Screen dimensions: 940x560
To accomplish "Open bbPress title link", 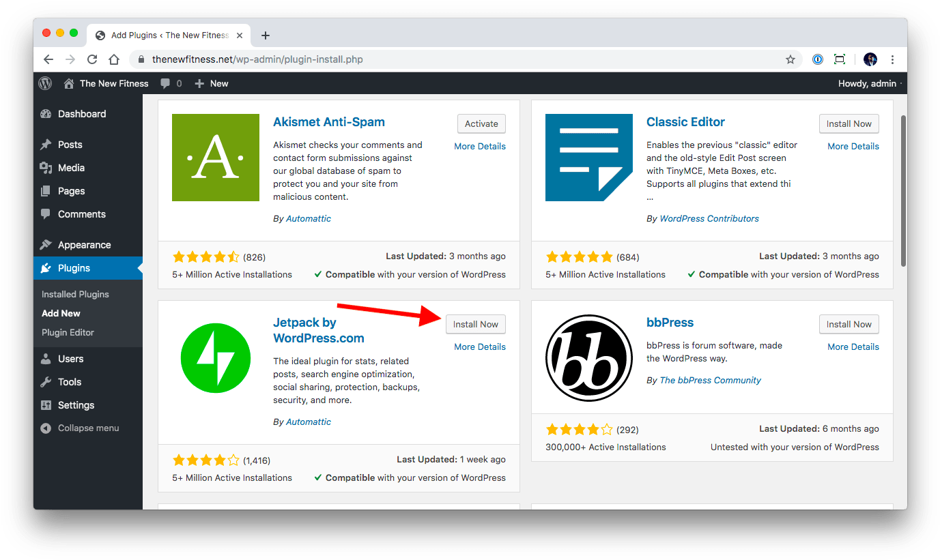I will tap(670, 323).
